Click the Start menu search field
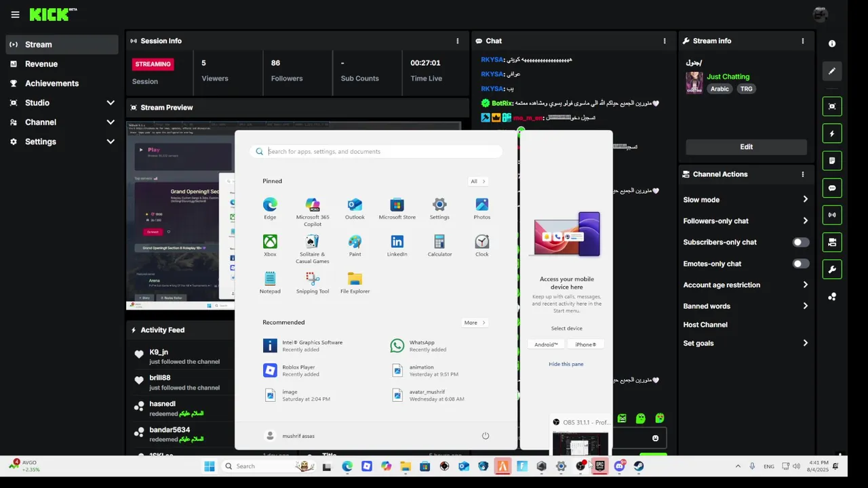Image resolution: width=868 pixels, height=488 pixels. coord(376,152)
